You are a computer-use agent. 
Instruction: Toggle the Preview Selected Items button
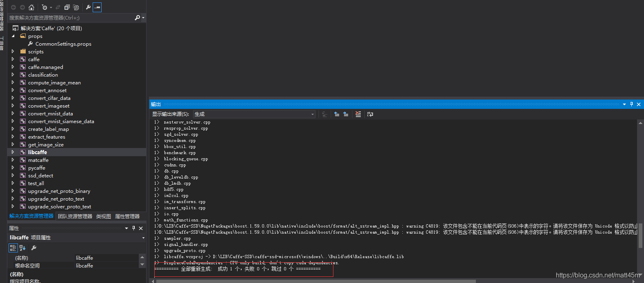click(97, 7)
